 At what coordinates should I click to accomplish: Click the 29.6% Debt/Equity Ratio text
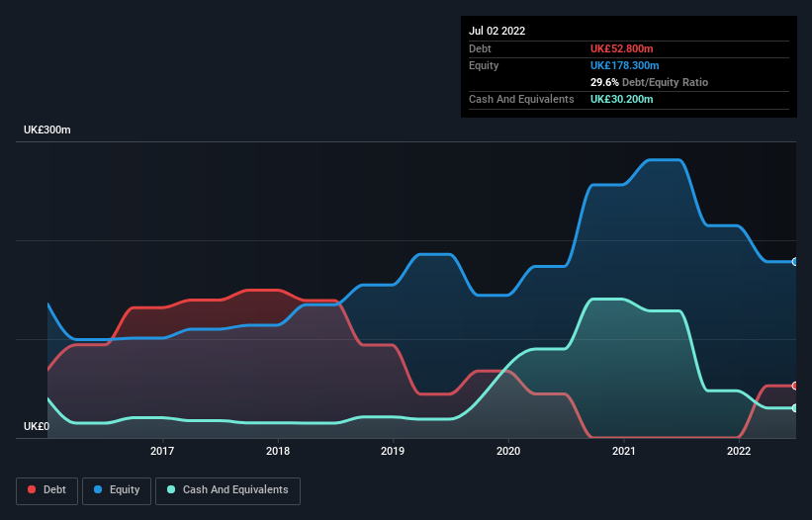[650, 82]
